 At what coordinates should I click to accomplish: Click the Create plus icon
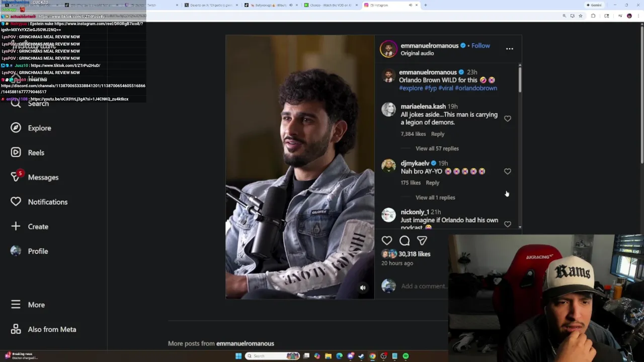click(16, 226)
